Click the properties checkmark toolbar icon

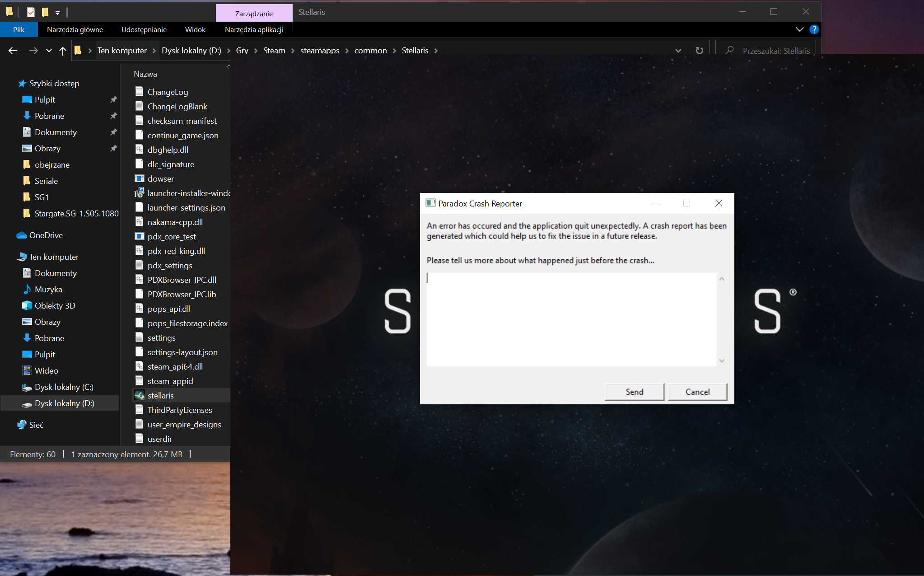pyautogui.click(x=31, y=12)
